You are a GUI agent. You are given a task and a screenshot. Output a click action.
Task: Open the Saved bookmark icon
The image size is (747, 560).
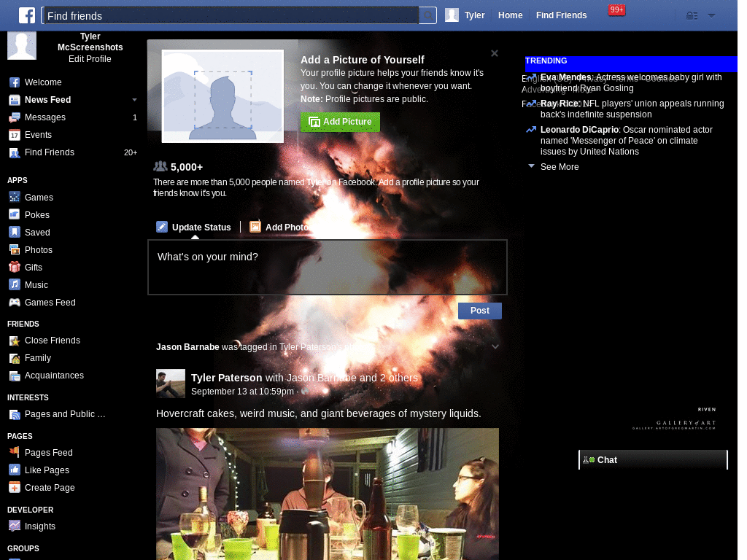[x=15, y=232]
